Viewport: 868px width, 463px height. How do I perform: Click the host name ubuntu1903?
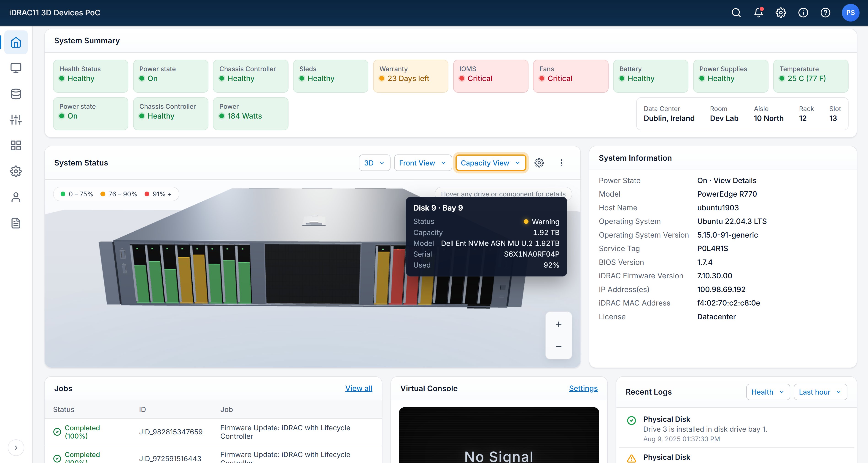click(x=718, y=208)
